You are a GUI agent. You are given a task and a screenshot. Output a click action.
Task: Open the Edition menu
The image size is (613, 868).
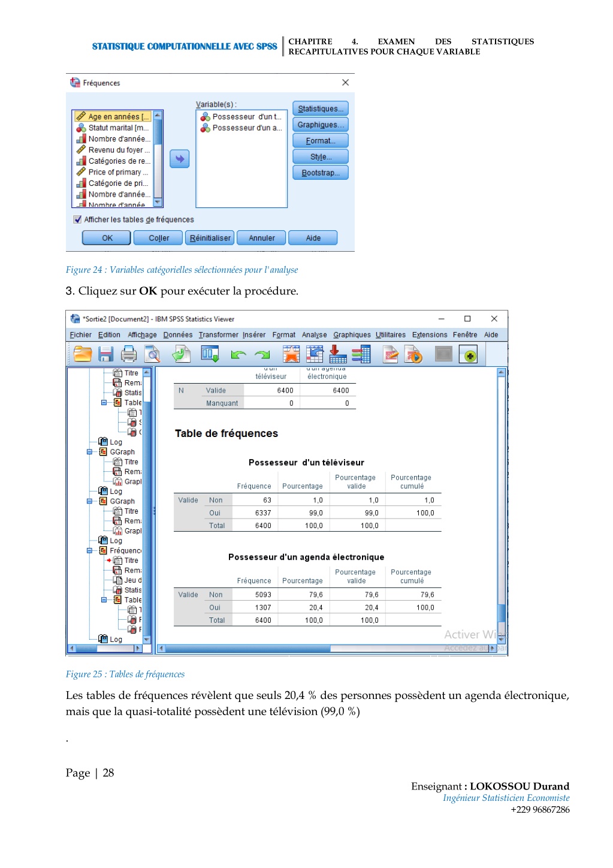tap(109, 335)
